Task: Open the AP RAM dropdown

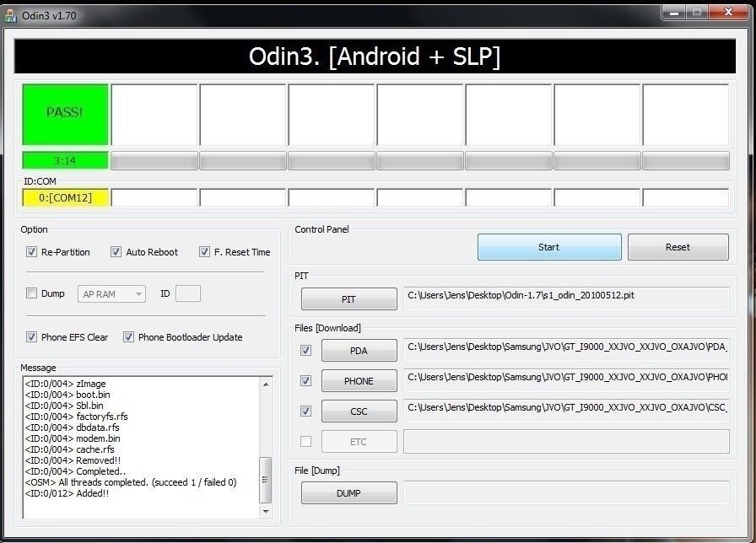Action: click(111, 294)
